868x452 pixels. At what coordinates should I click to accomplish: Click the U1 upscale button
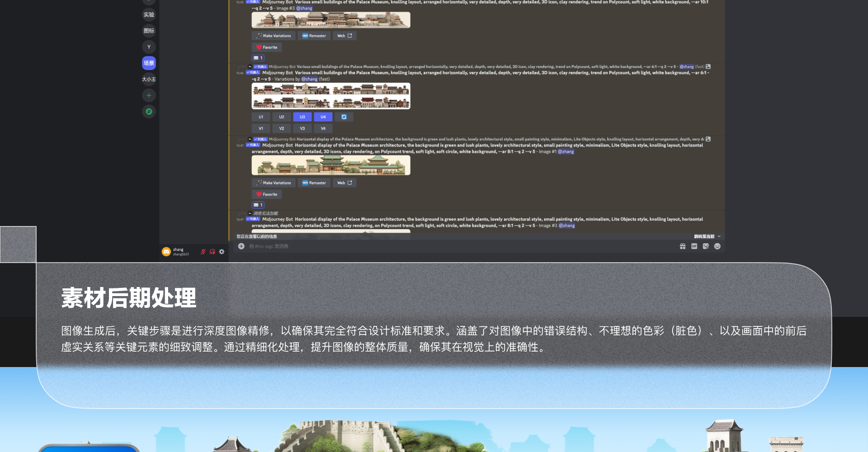point(261,117)
